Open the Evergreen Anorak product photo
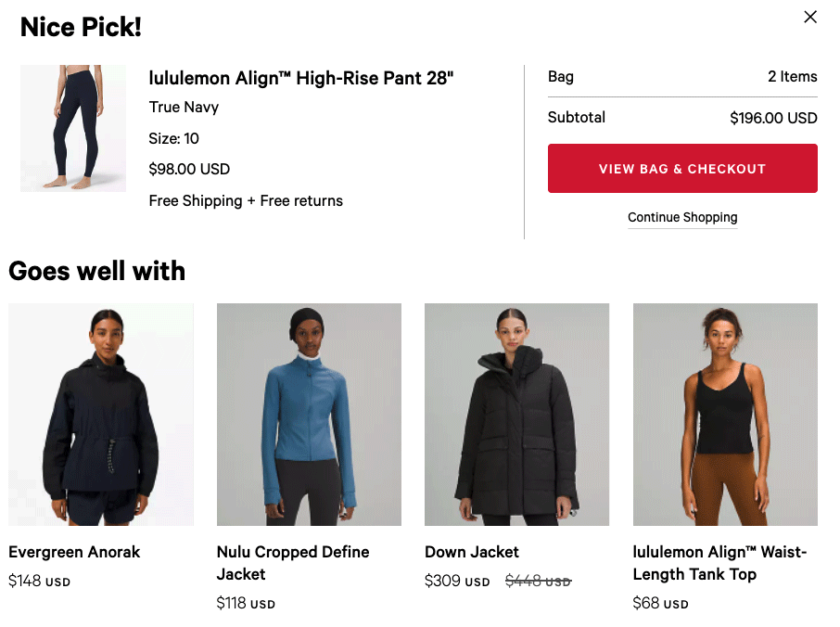 (101, 415)
